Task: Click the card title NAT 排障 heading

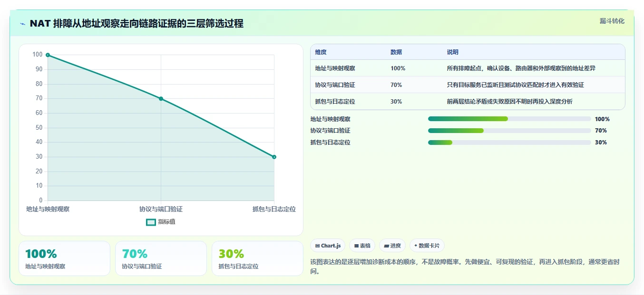Action: [x=137, y=24]
